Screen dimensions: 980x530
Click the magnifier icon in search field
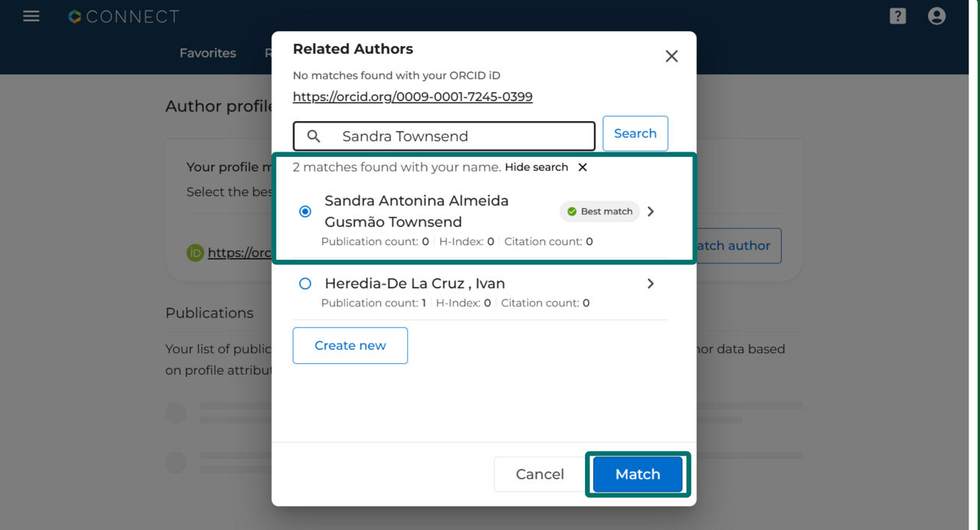pyautogui.click(x=314, y=136)
